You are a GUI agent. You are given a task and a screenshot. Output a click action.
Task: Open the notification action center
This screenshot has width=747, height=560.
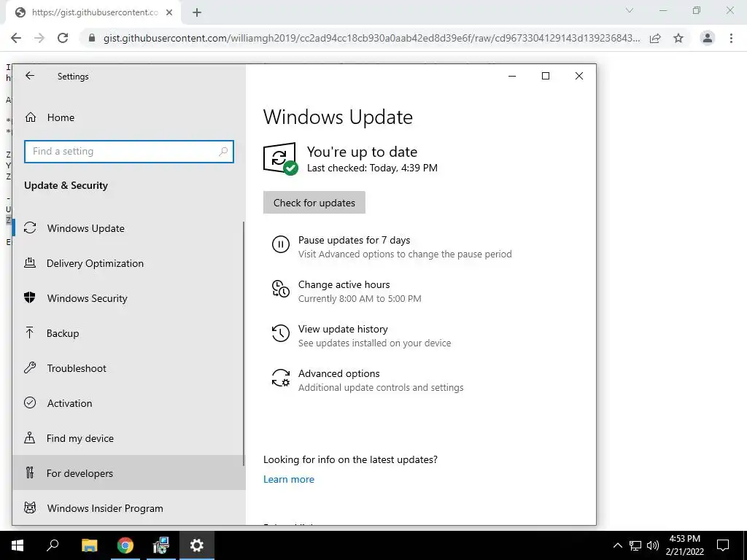coord(723,545)
